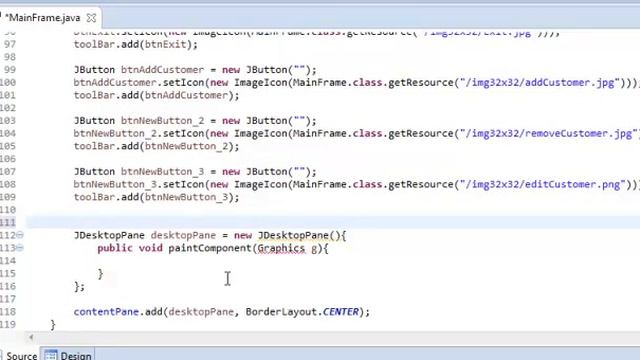Click toolBar.add(btnNewButton_3) on line 109
Screen dimensions: 640x360
tap(156, 197)
